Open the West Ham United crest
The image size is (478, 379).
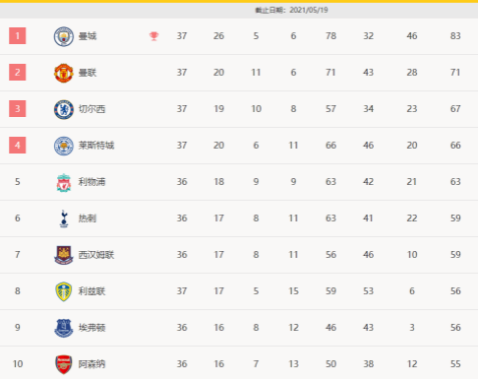[63, 255]
